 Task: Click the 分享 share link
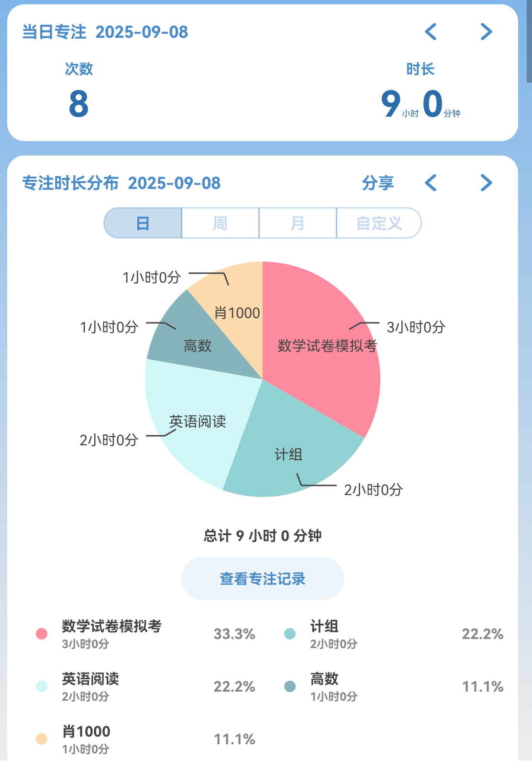coord(377,183)
